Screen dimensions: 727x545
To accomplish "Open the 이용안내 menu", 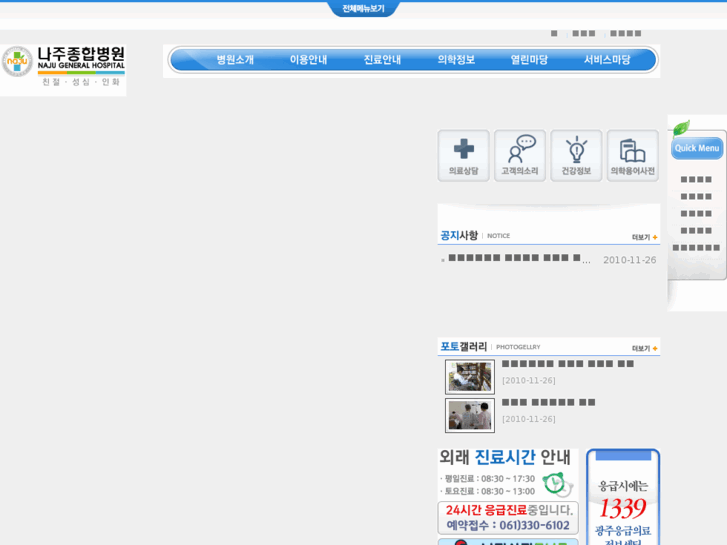I will pyautogui.click(x=308, y=60).
